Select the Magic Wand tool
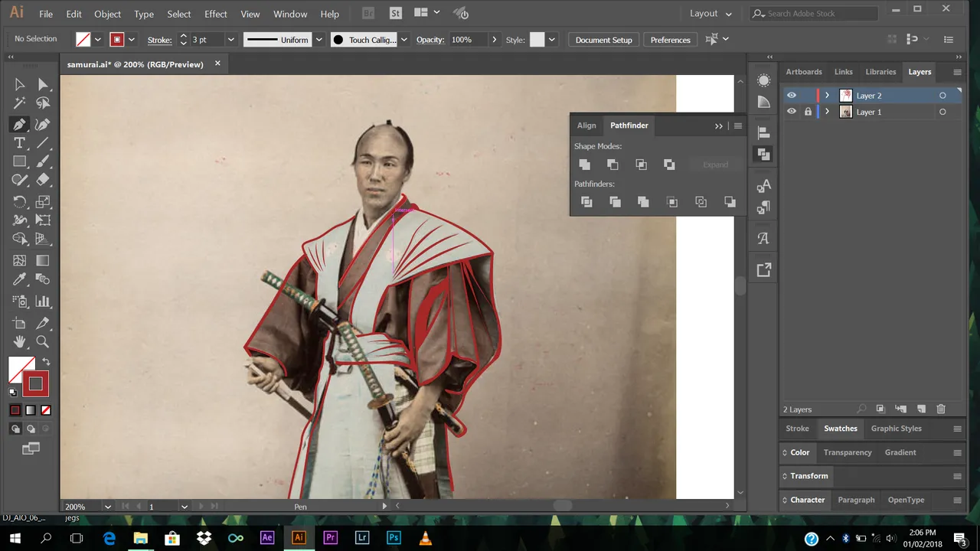The width and height of the screenshot is (980, 551). (20, 103)
